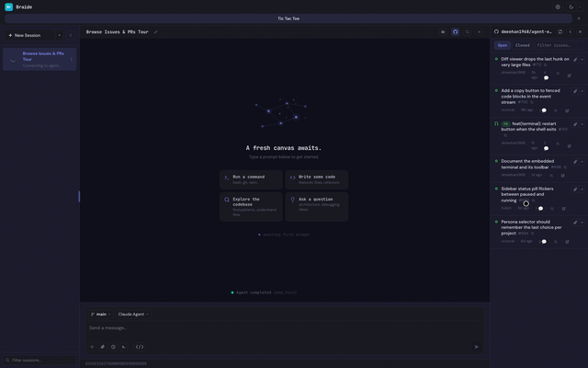The width and height of the screenshot is (588, 368).
Task: Open Document embedded terminal issue externally
Action: click(563, 176)
